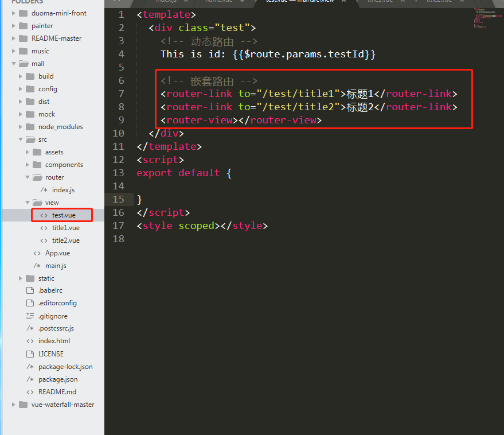
Task: Select test.vue in the view folder
Action: click(x=63, y=215)
